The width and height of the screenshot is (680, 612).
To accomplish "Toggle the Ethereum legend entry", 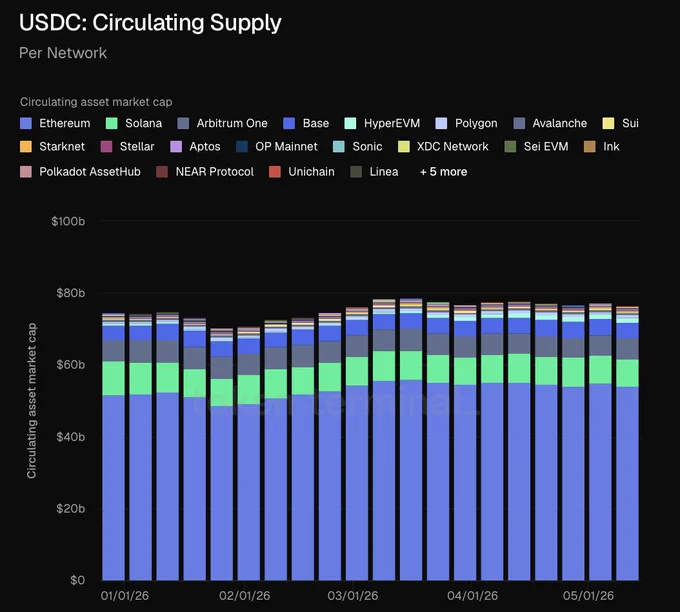I will (55, 123).
